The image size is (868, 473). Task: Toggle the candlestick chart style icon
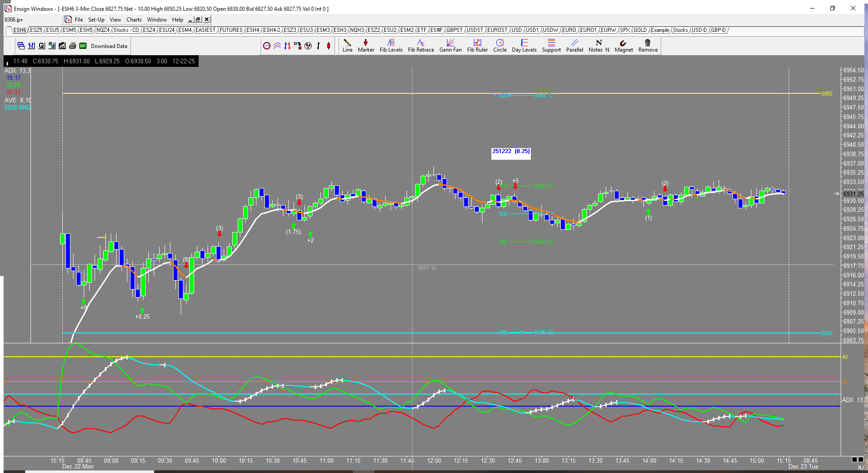coord(329,46)
